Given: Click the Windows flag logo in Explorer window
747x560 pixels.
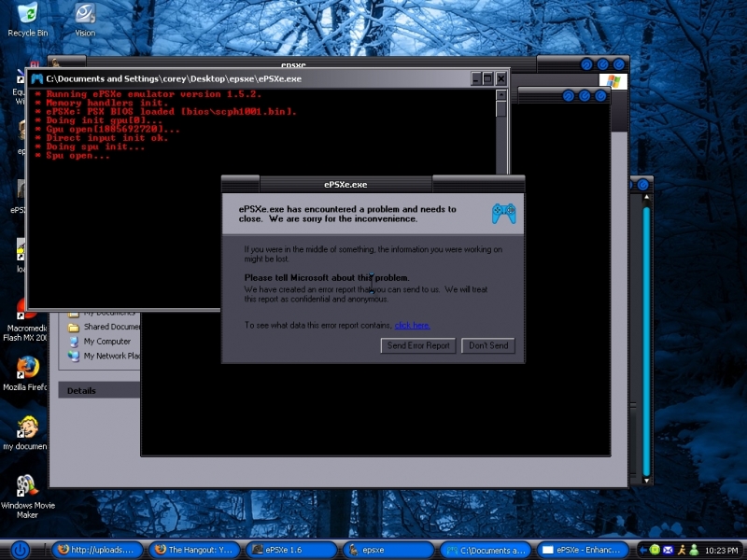Looking at the screenshot, I should click(613, 81).
